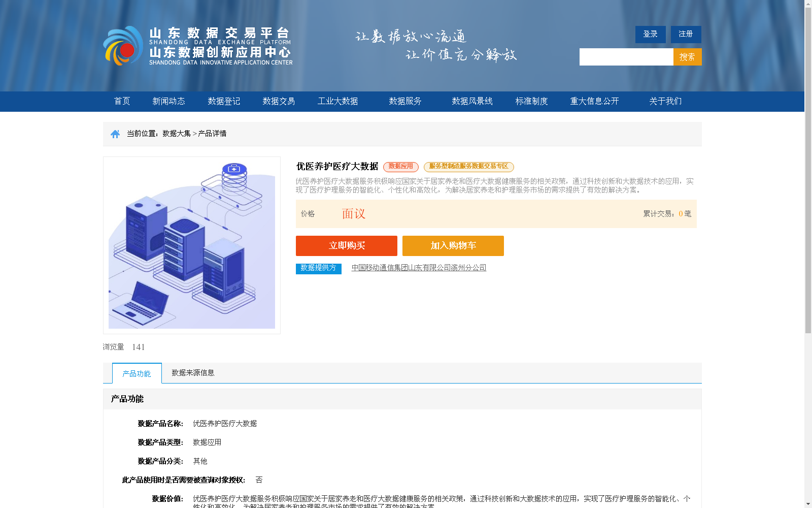Open 重大信息公开 navigation item

pos(594,101)
